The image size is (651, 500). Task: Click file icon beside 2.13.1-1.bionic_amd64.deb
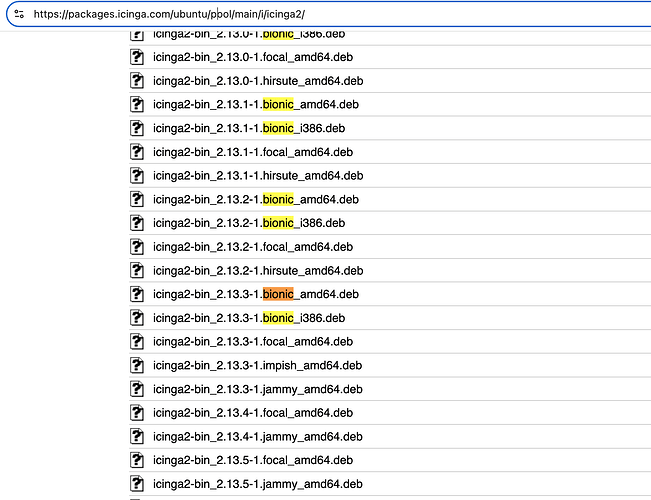(138, 104)
